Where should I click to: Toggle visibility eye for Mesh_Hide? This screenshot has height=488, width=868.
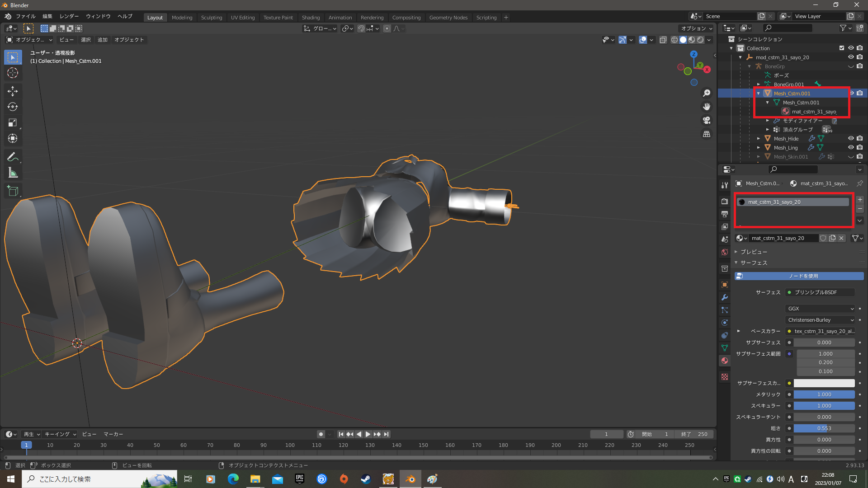[851, 139]
